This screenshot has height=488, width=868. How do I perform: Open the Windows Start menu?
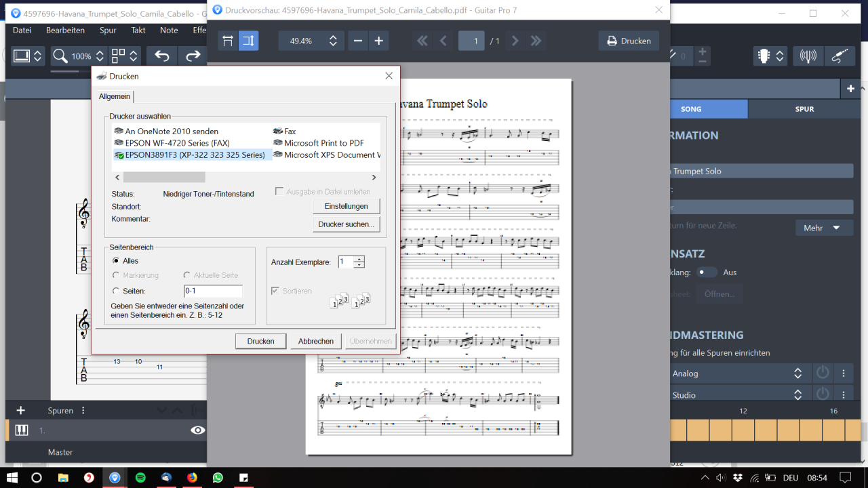pyautogui.click(x=12, y=477)
